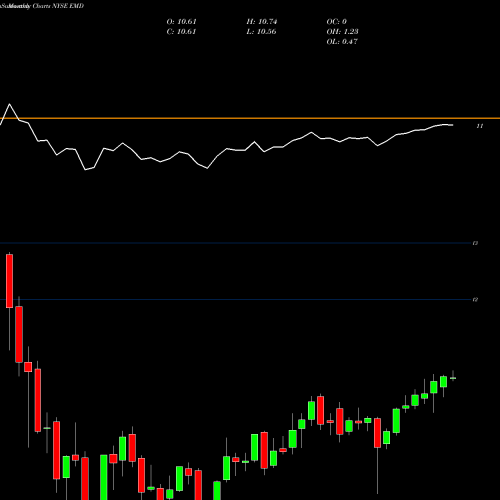Click the low value "L: 10.56"

[261, 32]
